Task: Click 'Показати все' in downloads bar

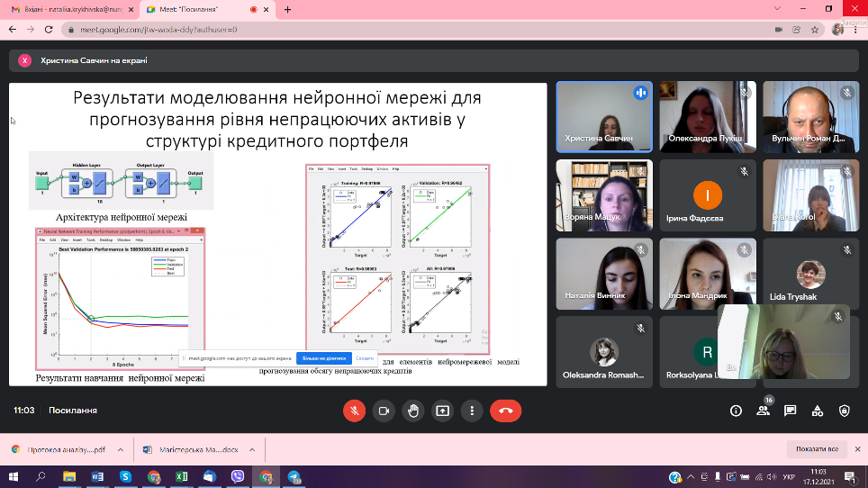Action: tap(817, 449)
